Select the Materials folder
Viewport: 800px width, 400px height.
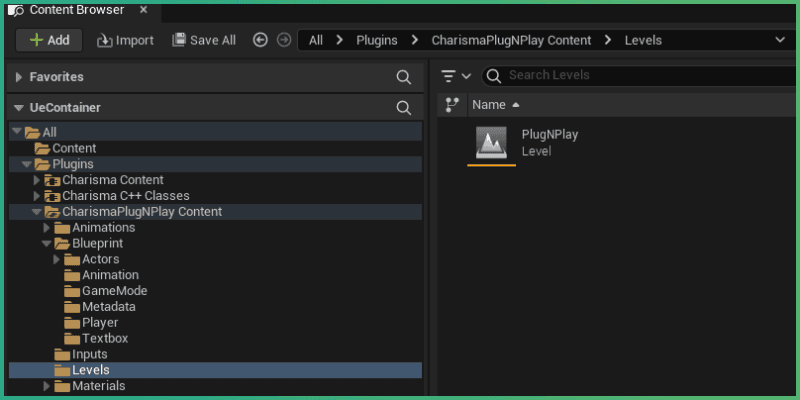click(x=215, y=386)
